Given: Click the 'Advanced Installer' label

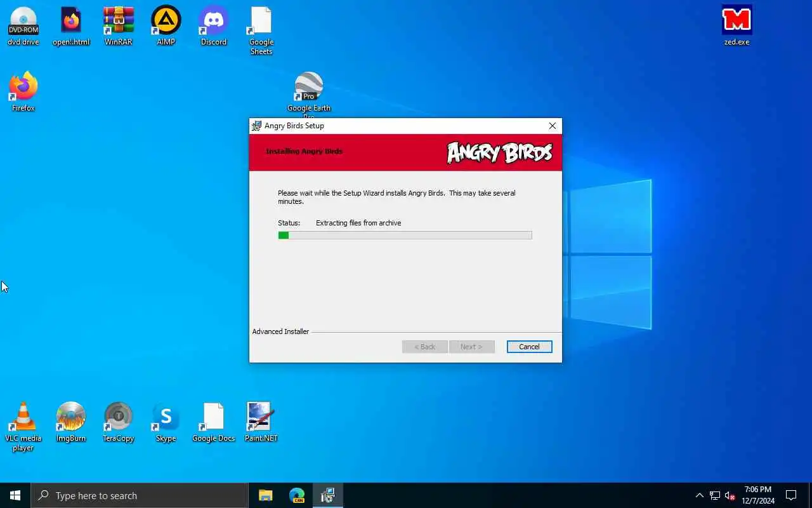Looking at the screenshot, I should (x=280, y=331).
